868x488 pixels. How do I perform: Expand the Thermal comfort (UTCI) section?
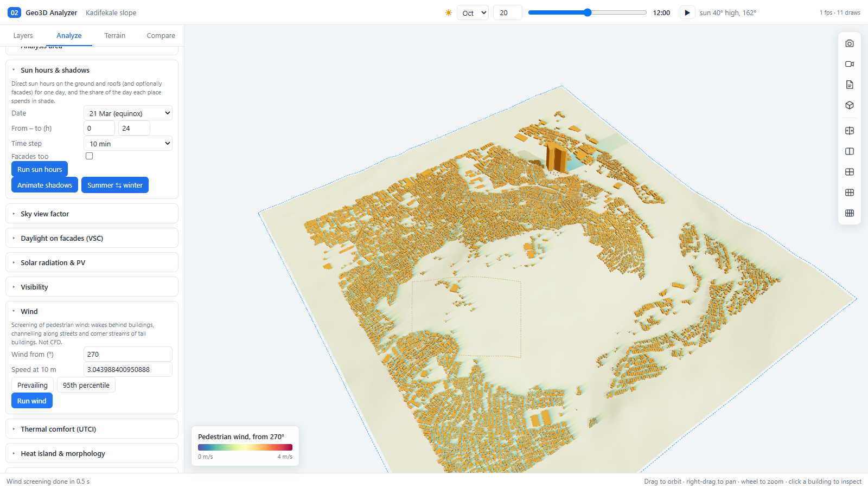(x=92, y=429)
